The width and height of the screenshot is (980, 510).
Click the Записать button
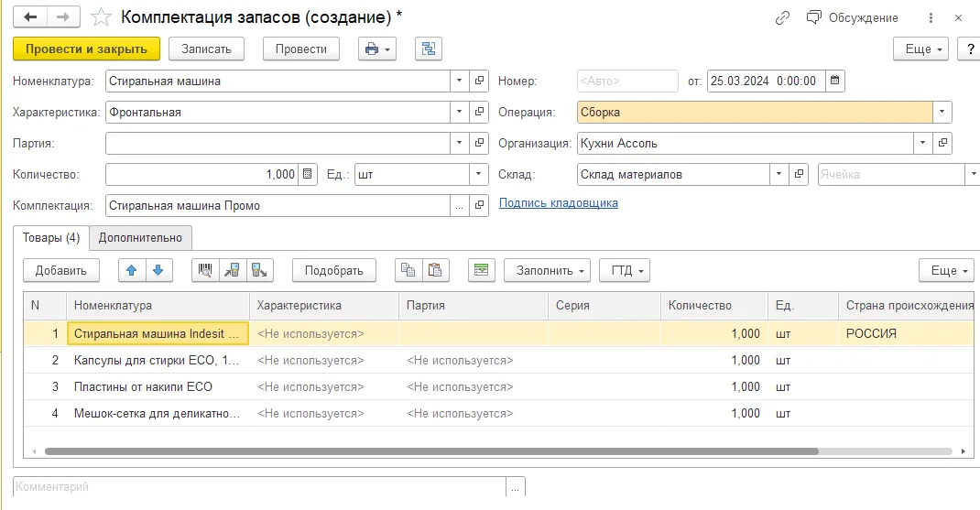pos(206,49)
